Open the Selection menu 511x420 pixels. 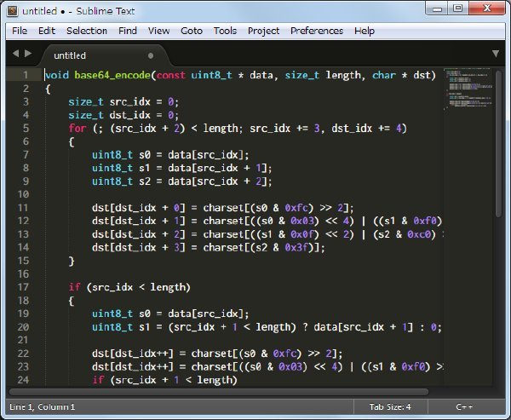pyautogui.click(x=87, y=31)
